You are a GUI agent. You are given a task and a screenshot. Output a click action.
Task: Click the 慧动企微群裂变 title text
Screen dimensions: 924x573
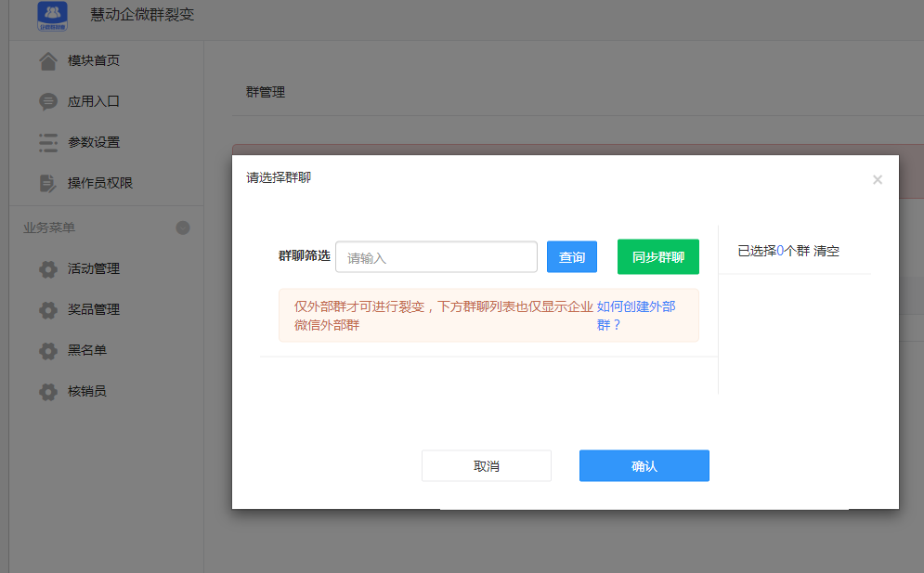[141, 15]
